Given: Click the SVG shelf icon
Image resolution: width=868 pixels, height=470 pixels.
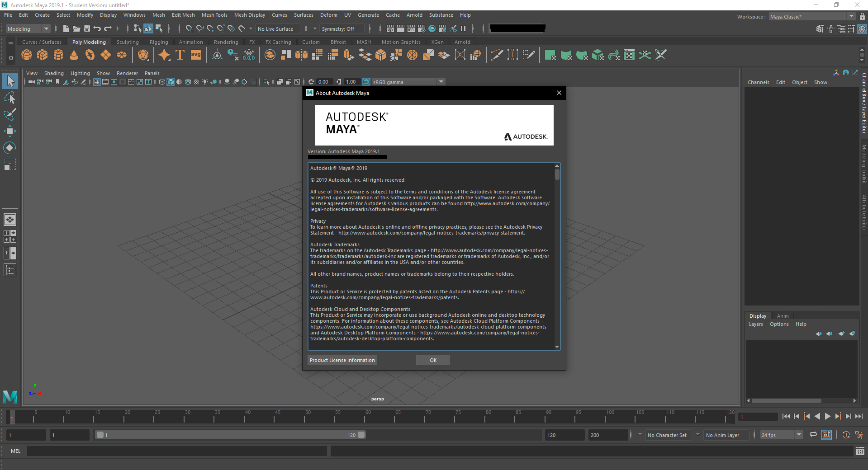Looking at the screenshot, I should click(195, 55).
